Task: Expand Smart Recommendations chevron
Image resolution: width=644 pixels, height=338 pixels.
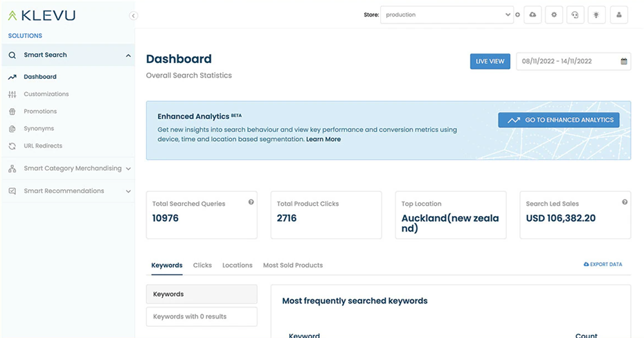Action: click(128, 191)
